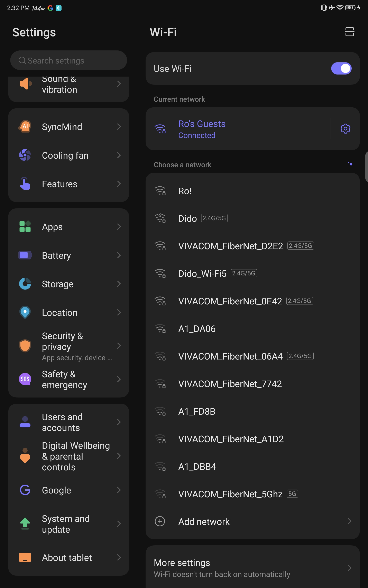The height and width of the screenshot is (588, 368).
Task: Tap the Battery icon in Settings
Action: [x=25, y=255]
